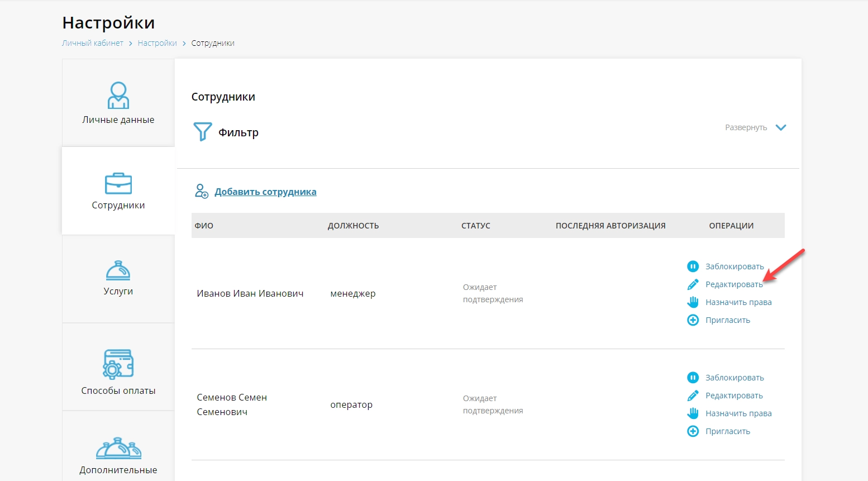Screen dimensions: 868x481
Task: Click the ПОСЛЕДНЯЯ АВТОРИЗАЦИЯ column header
Action: [x=611, y=226]
